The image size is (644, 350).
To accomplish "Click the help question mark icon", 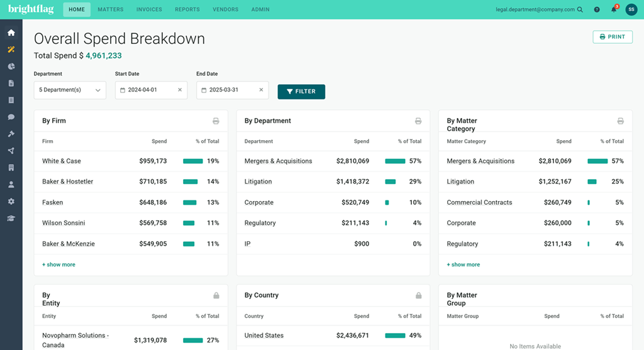I will point(597,9).
